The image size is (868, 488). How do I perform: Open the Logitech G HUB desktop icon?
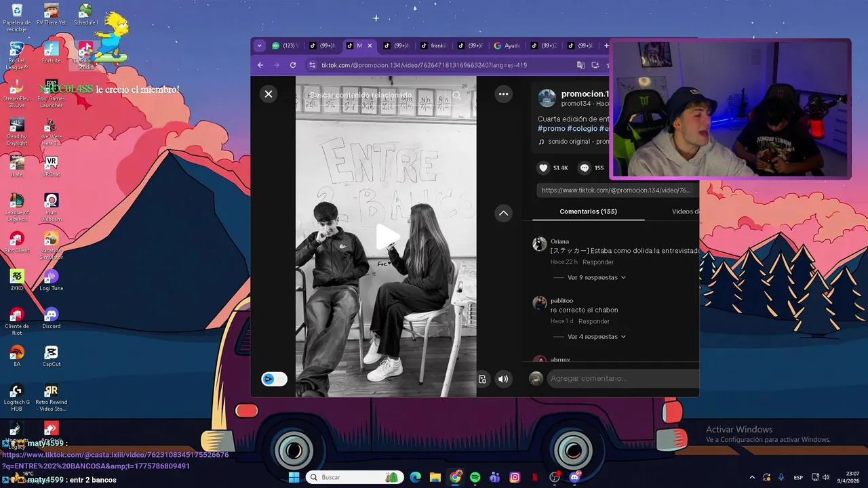(x=17, y=398)
